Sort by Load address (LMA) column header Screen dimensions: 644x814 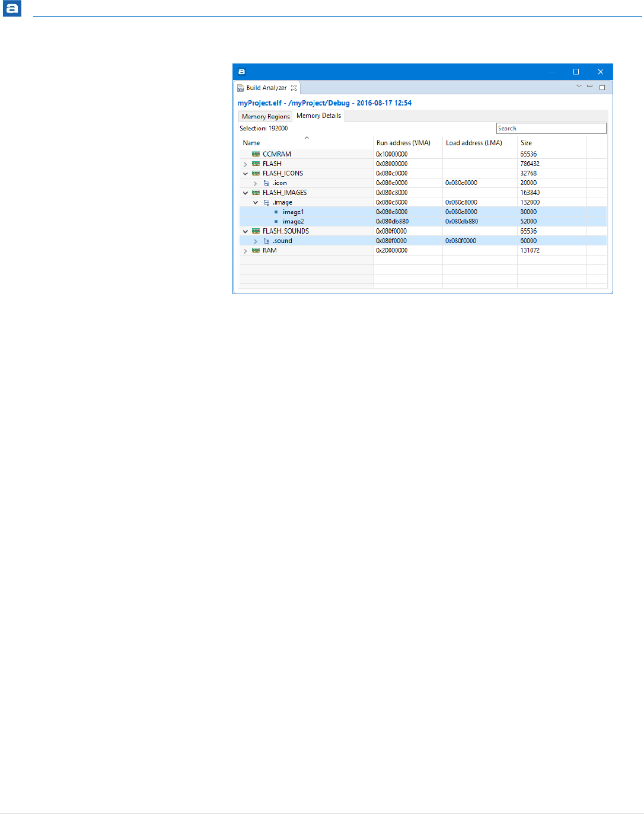click(x=480, y=143)
